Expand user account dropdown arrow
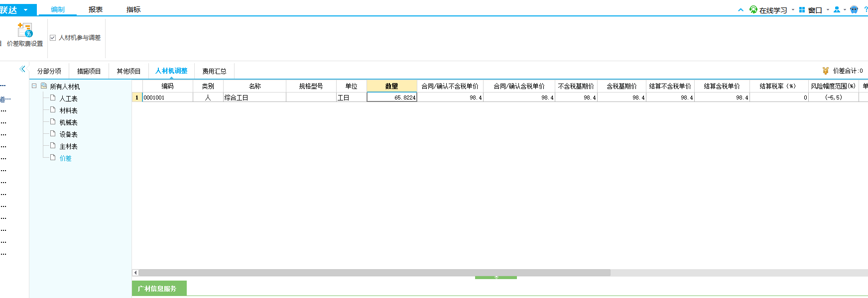Image resolution: width=868 pixels, height=298 pixels. (x=845, y=9)
